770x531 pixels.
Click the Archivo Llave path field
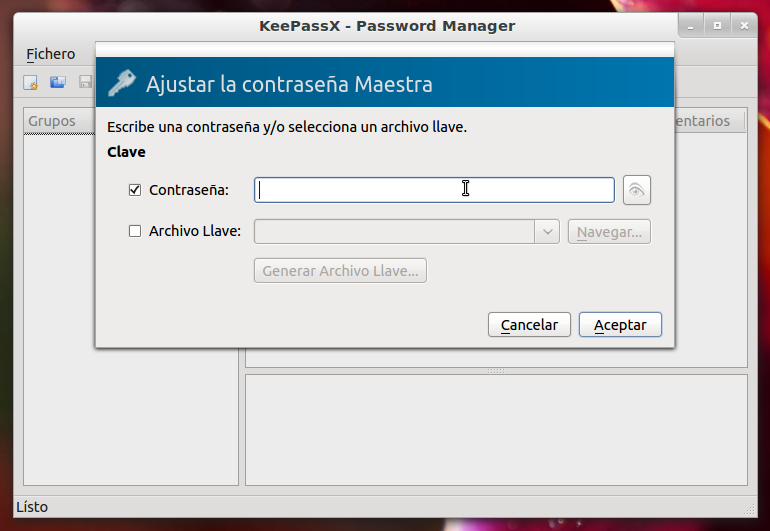(x=394, y=231)
